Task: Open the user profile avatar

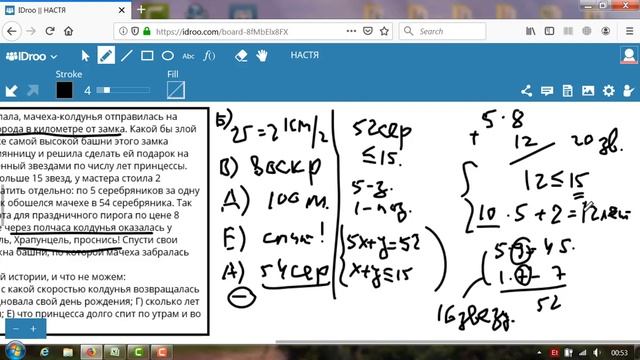Action: click(629, 56)
